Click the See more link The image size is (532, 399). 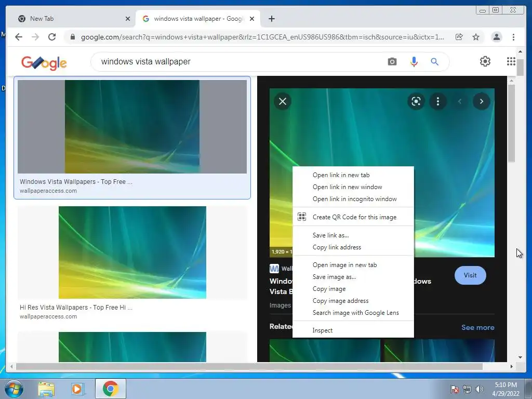tap(478, 327)
